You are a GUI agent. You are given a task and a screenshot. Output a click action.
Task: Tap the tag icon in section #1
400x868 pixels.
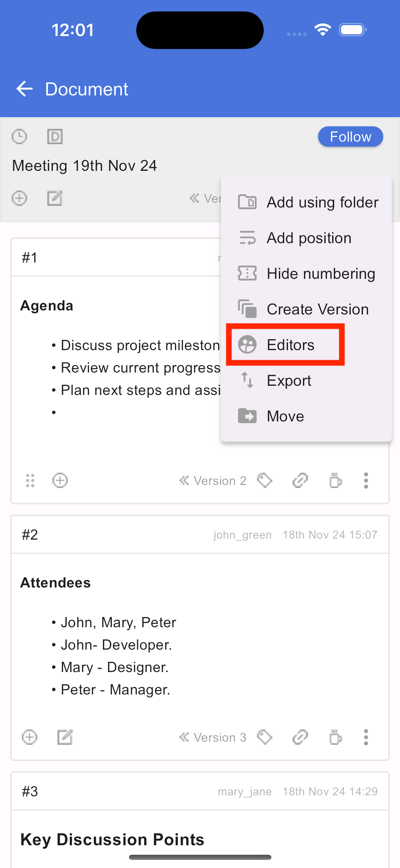pos(265,481)
